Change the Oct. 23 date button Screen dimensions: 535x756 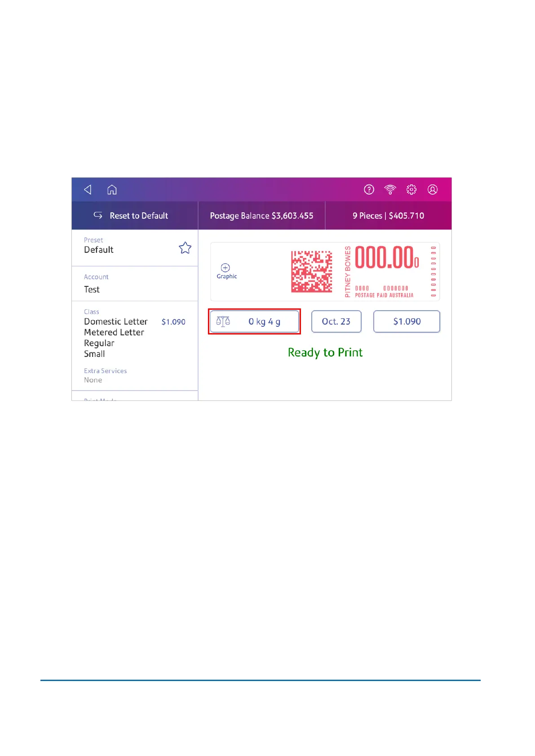click(x=336, y=321)
